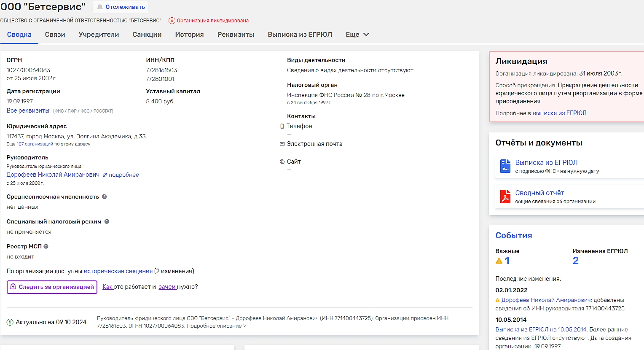Click the phone icon next to Телефон
644x350 pixels.
click(282, 126)
